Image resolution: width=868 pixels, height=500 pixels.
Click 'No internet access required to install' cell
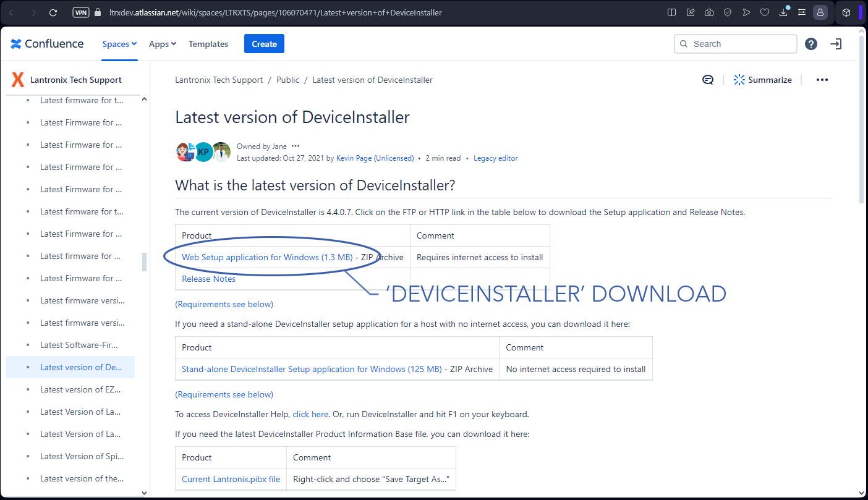tap(576, 369)
